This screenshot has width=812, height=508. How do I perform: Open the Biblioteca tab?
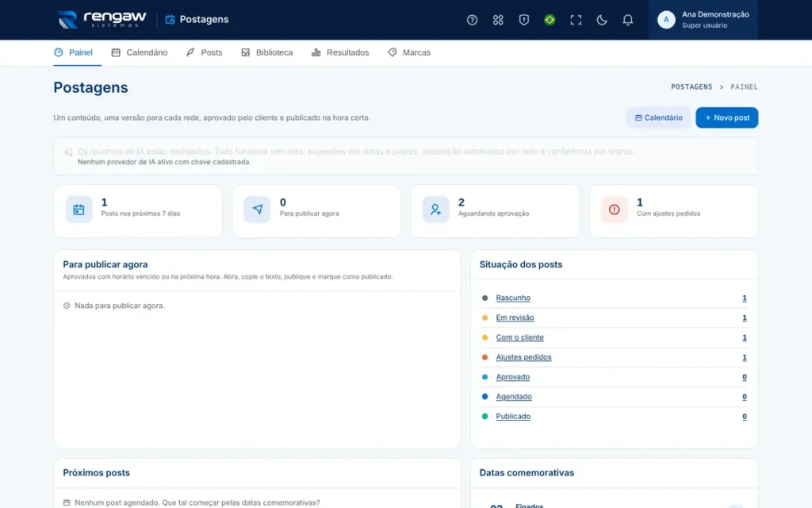click(266, 52)
